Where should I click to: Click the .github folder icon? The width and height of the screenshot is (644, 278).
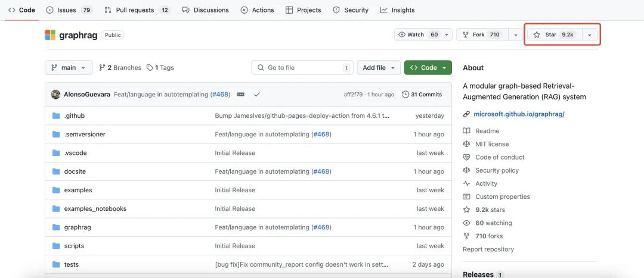click(x=56, y=115)
